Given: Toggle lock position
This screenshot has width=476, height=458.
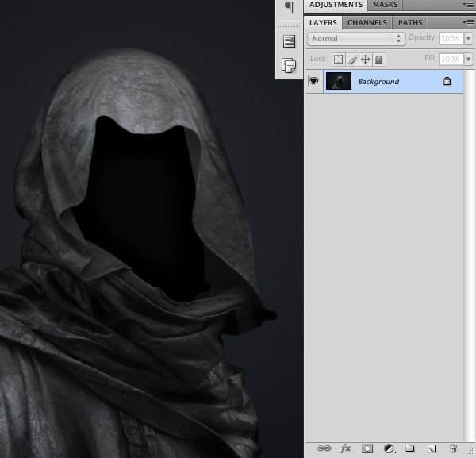Looking at the screenshot, I should [366, 60].
